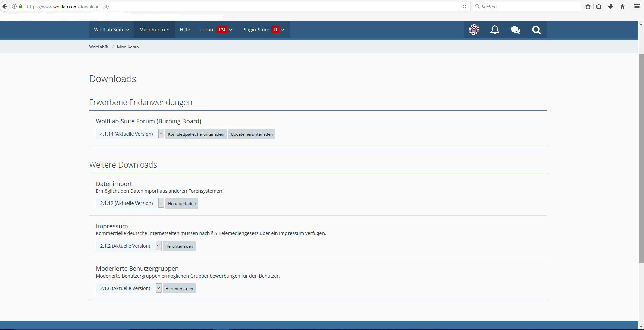
Task: Open the WoltLab Suite menu
Action: click(111, 30)
